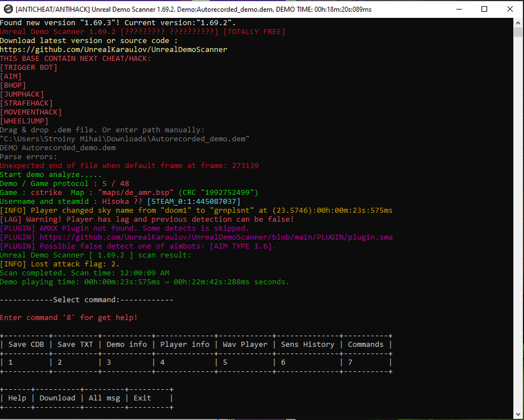
Task: Click the scrollbar down arrow
Action: (x=518, y=414)
